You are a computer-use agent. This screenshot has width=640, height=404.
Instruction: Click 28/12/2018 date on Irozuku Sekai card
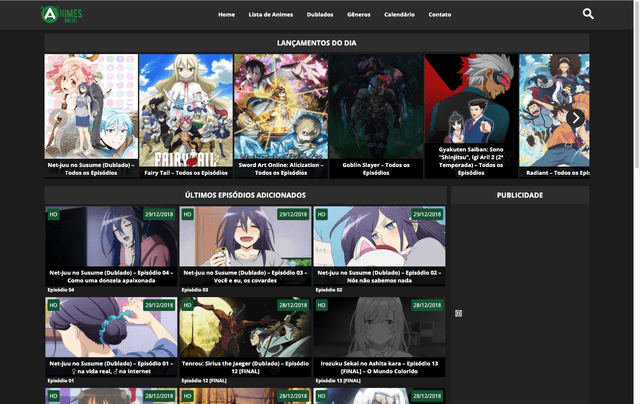(427, 305)
